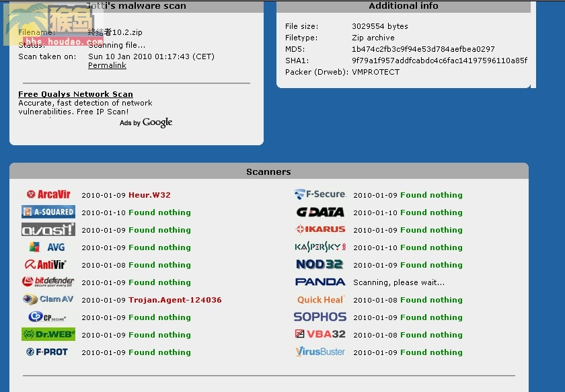Image resolution: width=565 pixels, height=392 pixels.
Task: Click the F-PROT scanner logo
Action: [x=47, y=352]
